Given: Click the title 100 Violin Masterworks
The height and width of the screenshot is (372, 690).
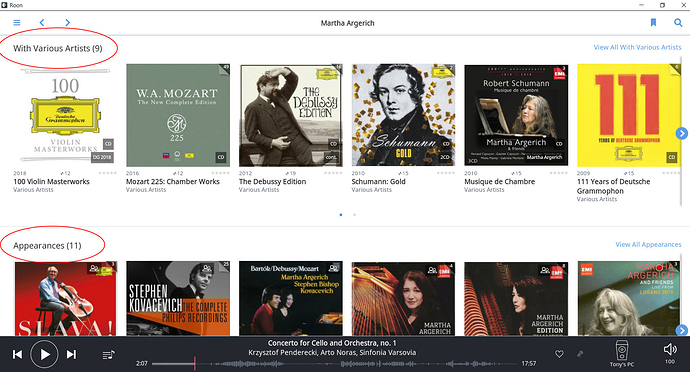Looking at the screenshot, I should click(x=51, y=181).
